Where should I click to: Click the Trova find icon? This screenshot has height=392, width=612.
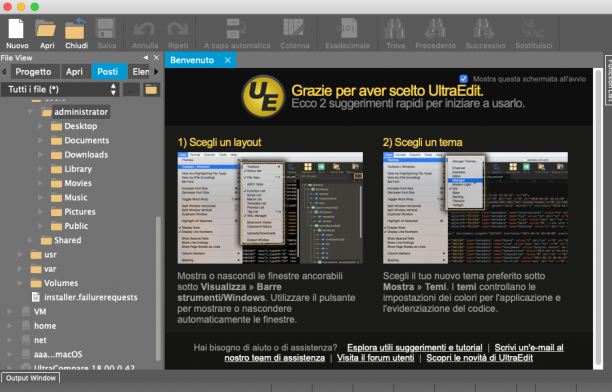[x=395, y=34]
